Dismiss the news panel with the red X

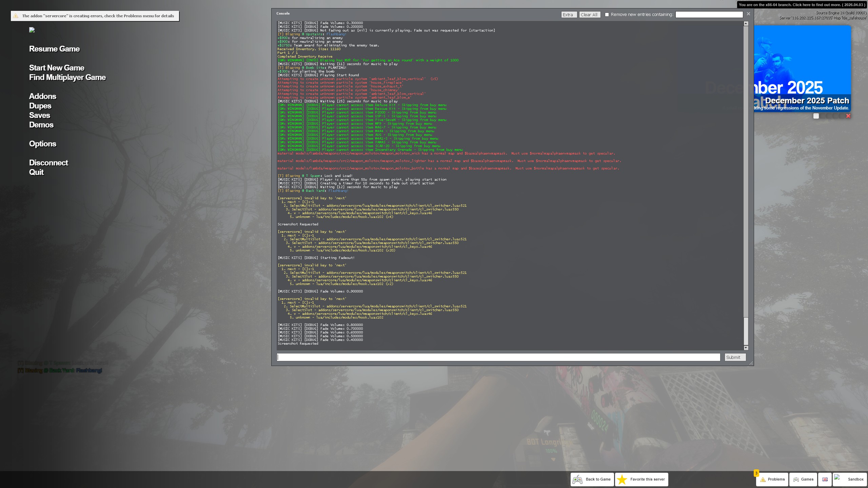(848, 116)
